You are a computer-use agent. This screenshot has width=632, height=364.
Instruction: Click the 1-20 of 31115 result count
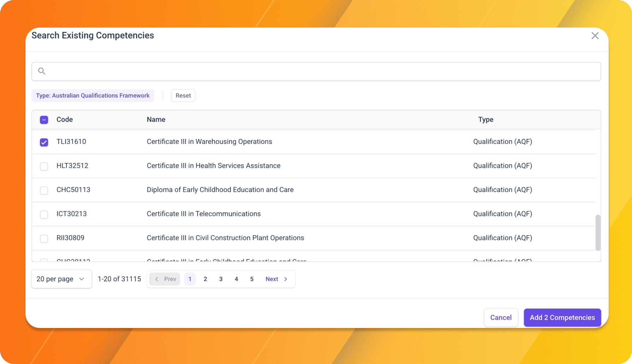coord(119,279)
